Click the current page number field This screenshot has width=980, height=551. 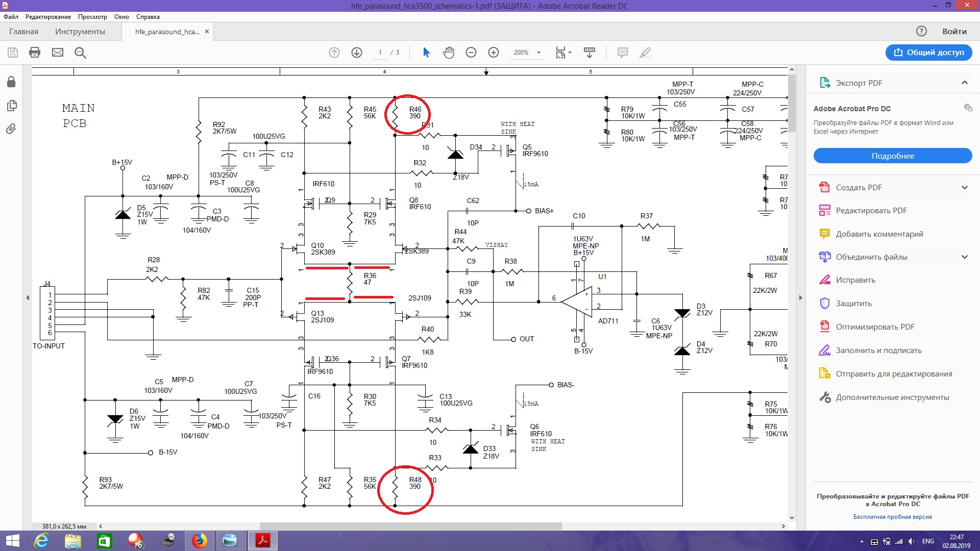[380, 53]
